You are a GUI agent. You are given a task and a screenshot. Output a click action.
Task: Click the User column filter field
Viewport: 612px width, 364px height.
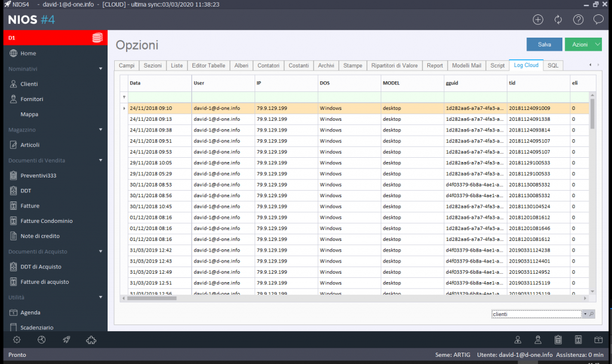point(224,97)
